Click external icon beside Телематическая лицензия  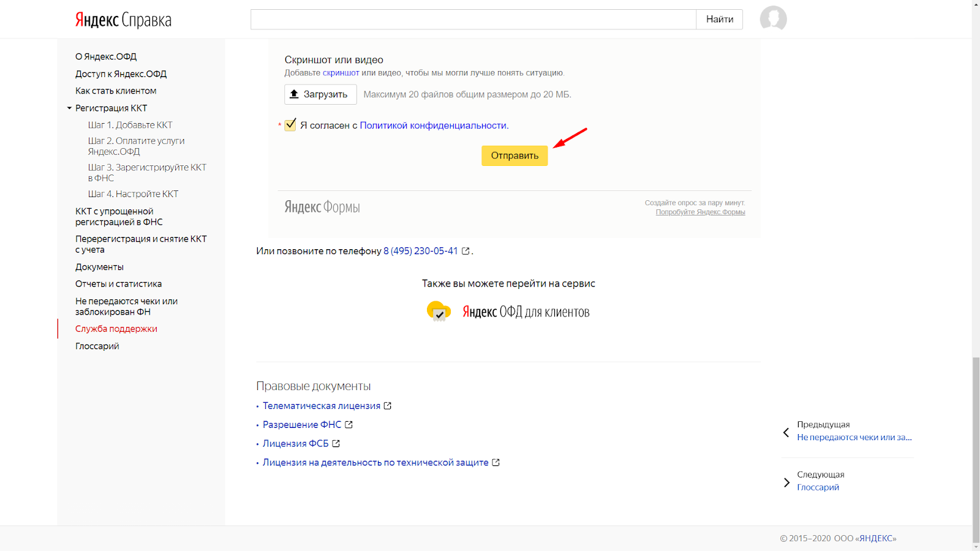click(388, 406)
